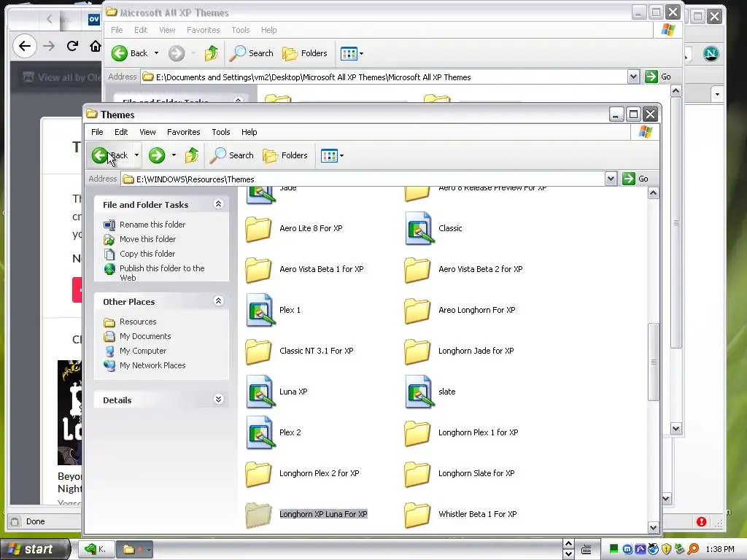This screenshot has height=560, width=747.
Task: Click Go in Microsoft All XP Themes window
Action: point(659,77)
